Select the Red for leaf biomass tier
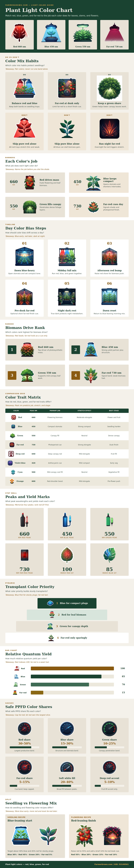Viewport: 134px width, 868px height. click(x=67, y=615)
